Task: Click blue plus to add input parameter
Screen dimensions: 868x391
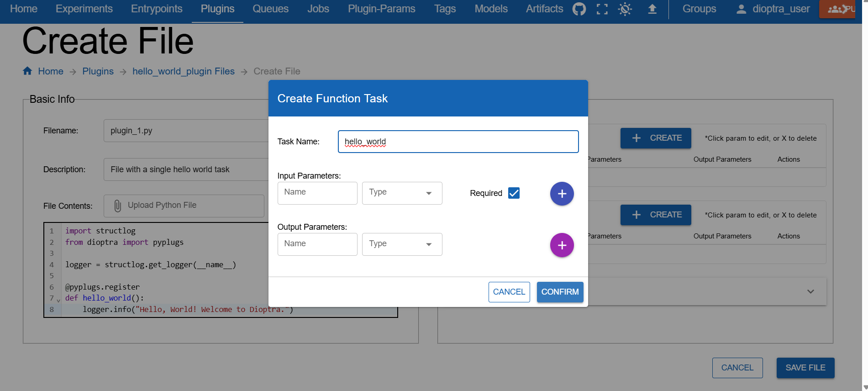Action: 562,194
